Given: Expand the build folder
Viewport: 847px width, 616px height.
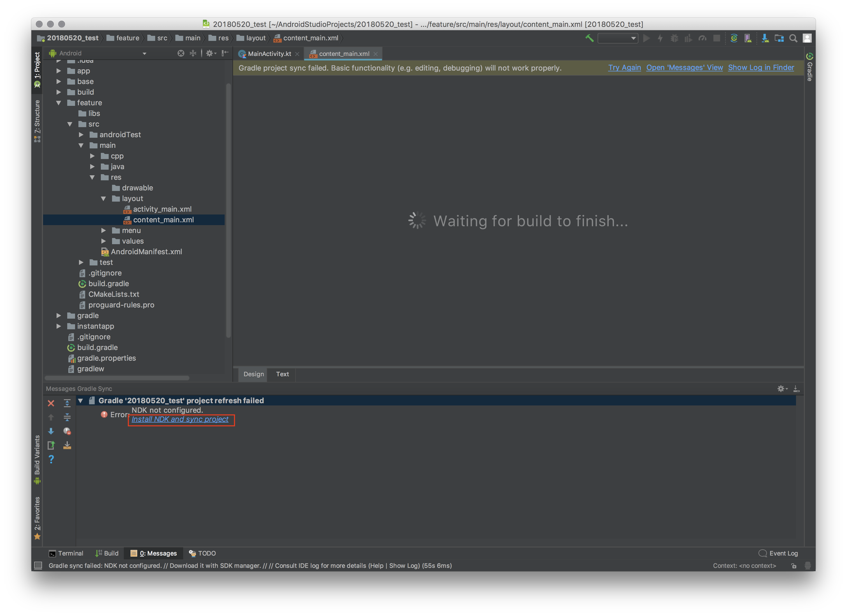Looking at the screenshot, I should pos(59,92).
